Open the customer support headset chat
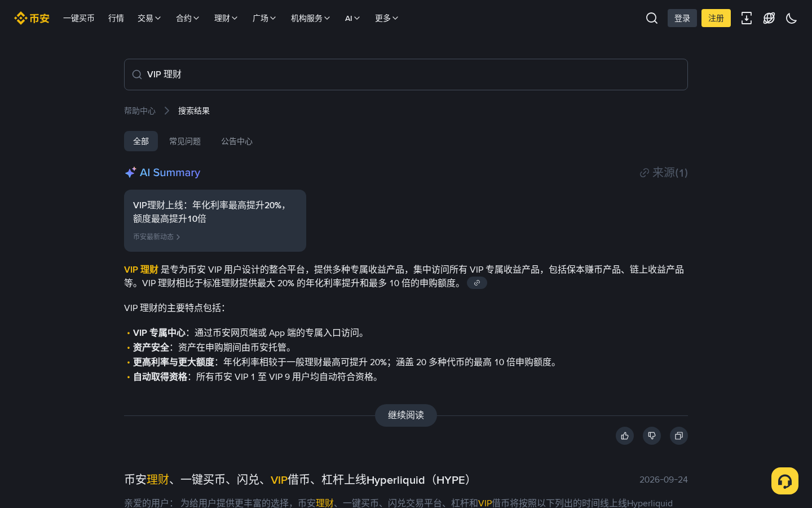This screenshot has height=508, width=812. click(x=785, y=481)
